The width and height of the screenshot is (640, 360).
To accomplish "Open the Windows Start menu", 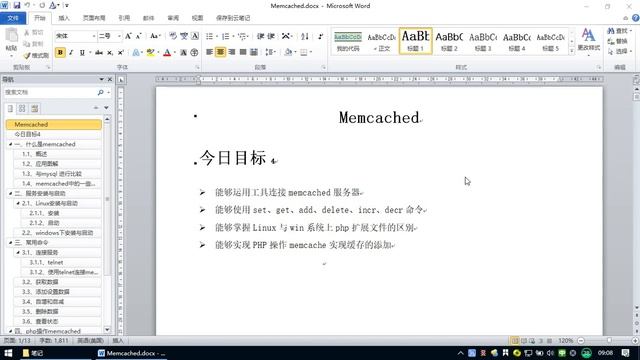I will point(8,353).
